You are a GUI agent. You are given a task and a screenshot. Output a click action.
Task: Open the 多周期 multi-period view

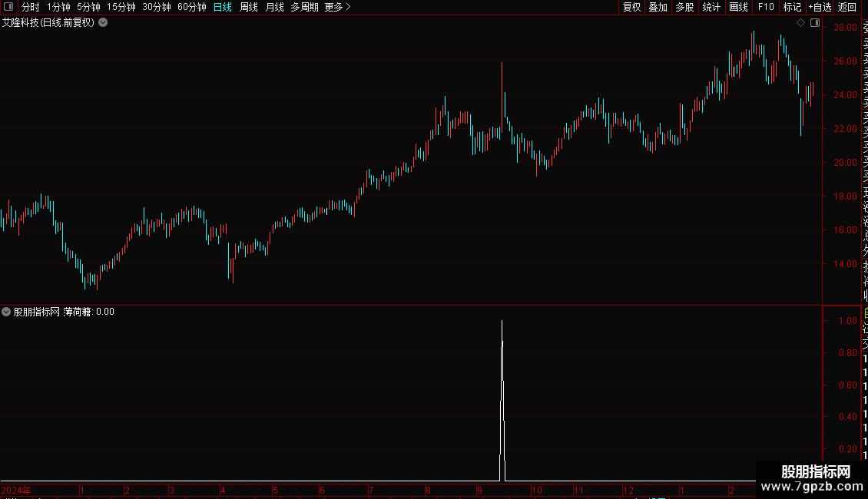[304, 7]
